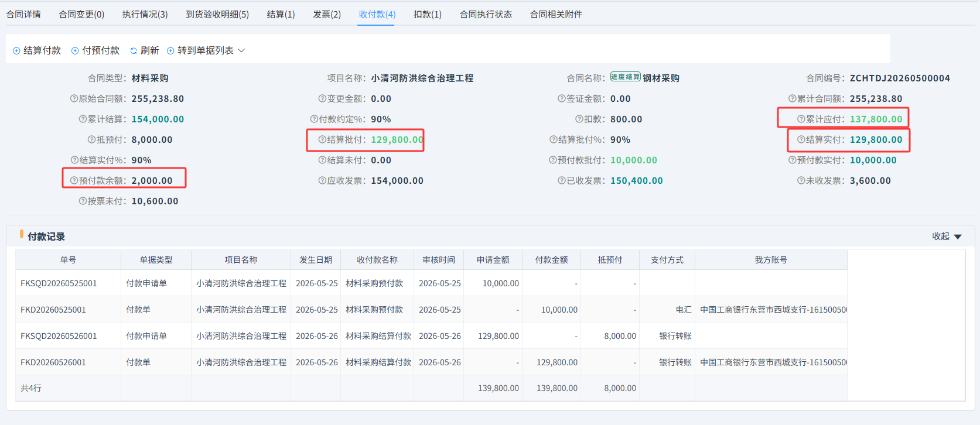Switch to 执行情况(3) tab
Screen dimensions: 980x425
pyautogui.click(x=145, y=14)
